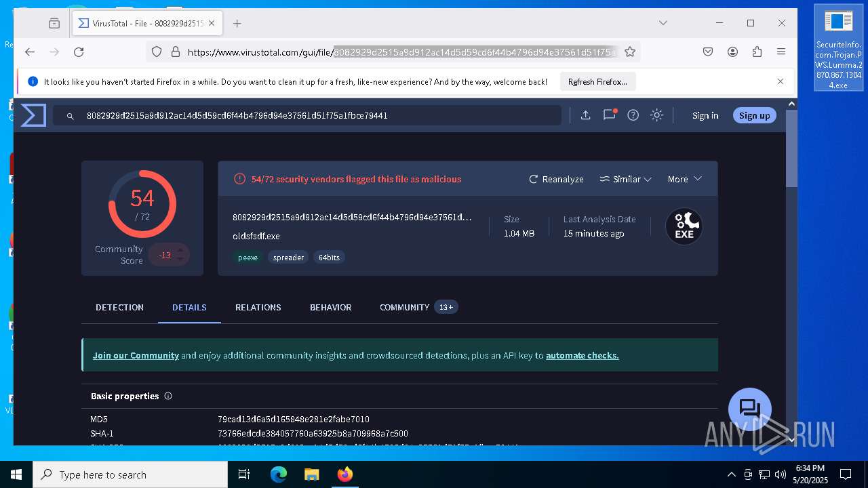Image resolution: width=868 pixels, height=488 pixels.
Task: Reload the page
Action: (x=79, y=52)
